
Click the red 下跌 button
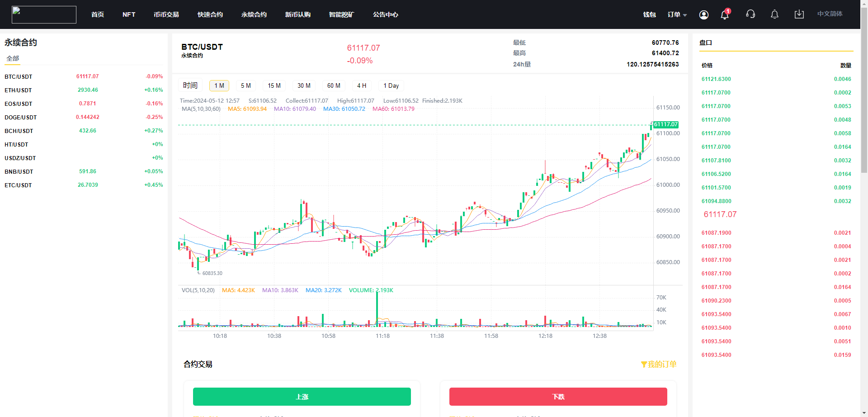558,397
